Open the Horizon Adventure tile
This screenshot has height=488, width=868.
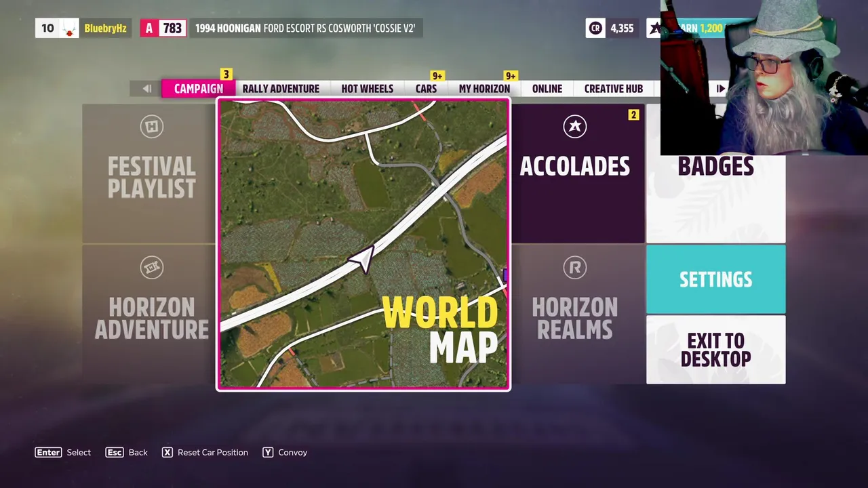click(x=149, y=314)
